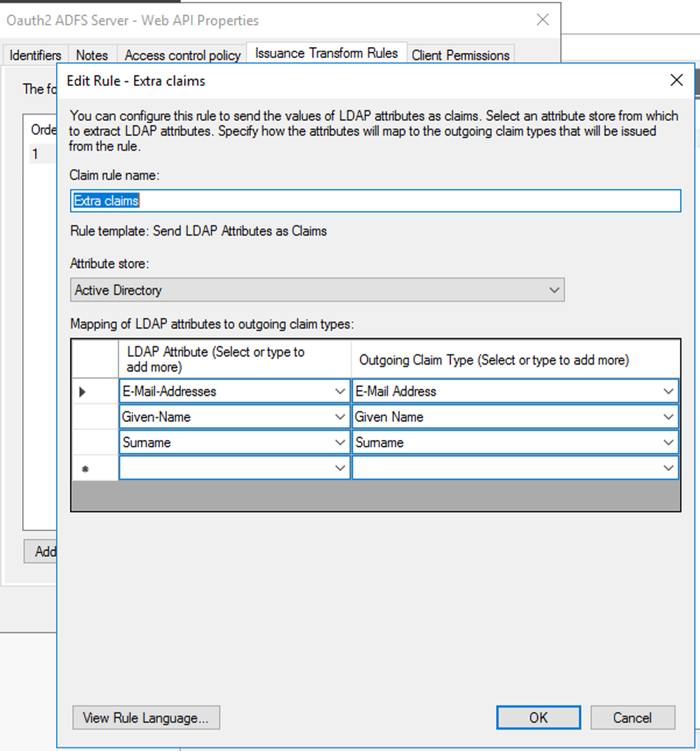Image resolution: width=700 pixels, height=751 pixels.
Task: Open the Identifiers tab
Action: point(36,55)
